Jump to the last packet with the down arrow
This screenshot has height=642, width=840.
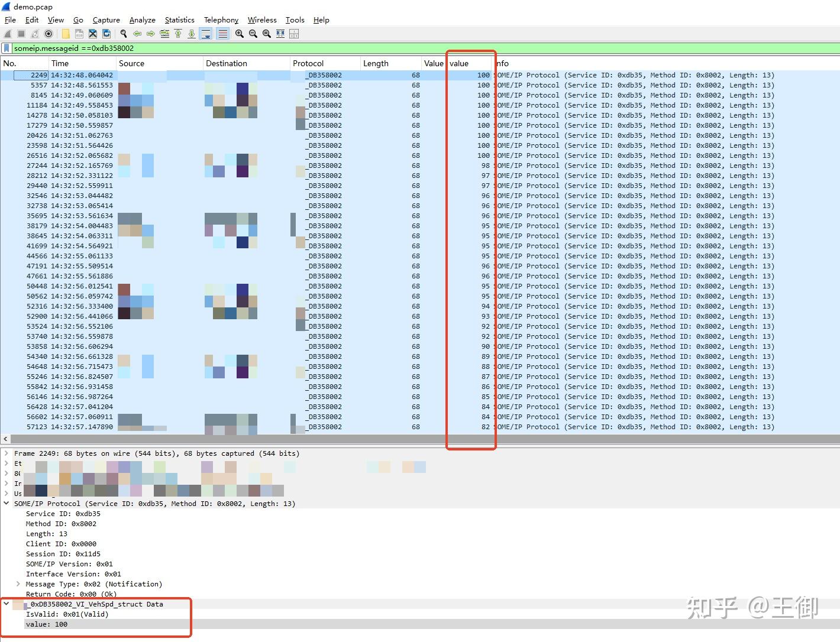[190, 34]
